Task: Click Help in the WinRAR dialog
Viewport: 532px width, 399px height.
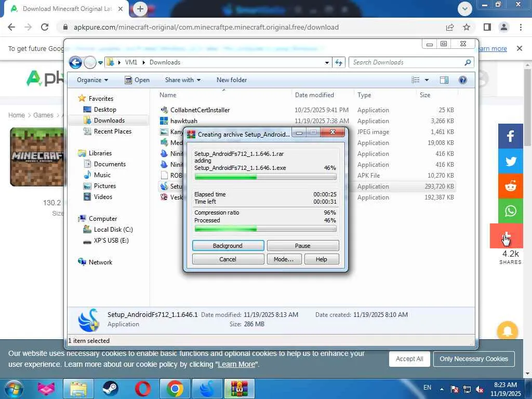Action: (321, 259)
